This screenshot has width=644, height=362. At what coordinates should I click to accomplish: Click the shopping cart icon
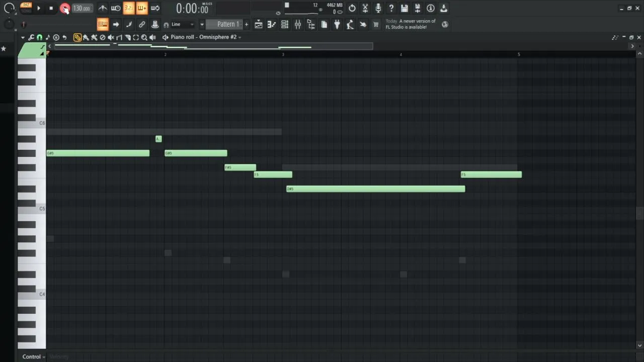coord(376,24)
